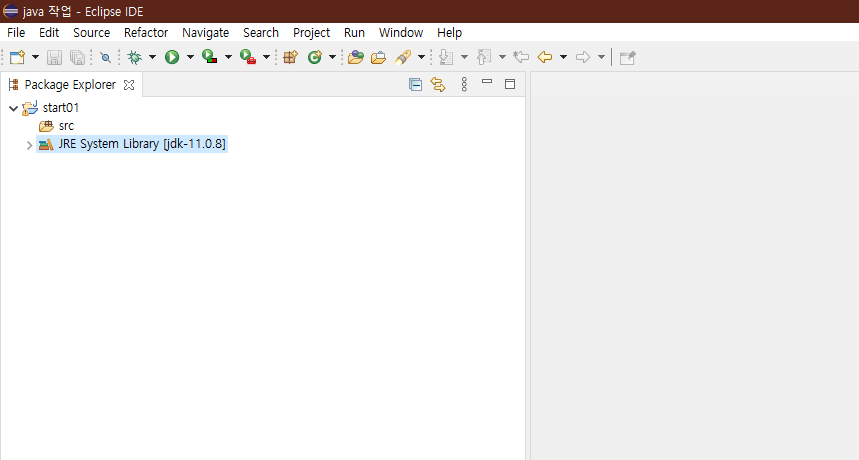Maximize the Package Explorer view
Screen dimensions: 859x460
point(510,84)
